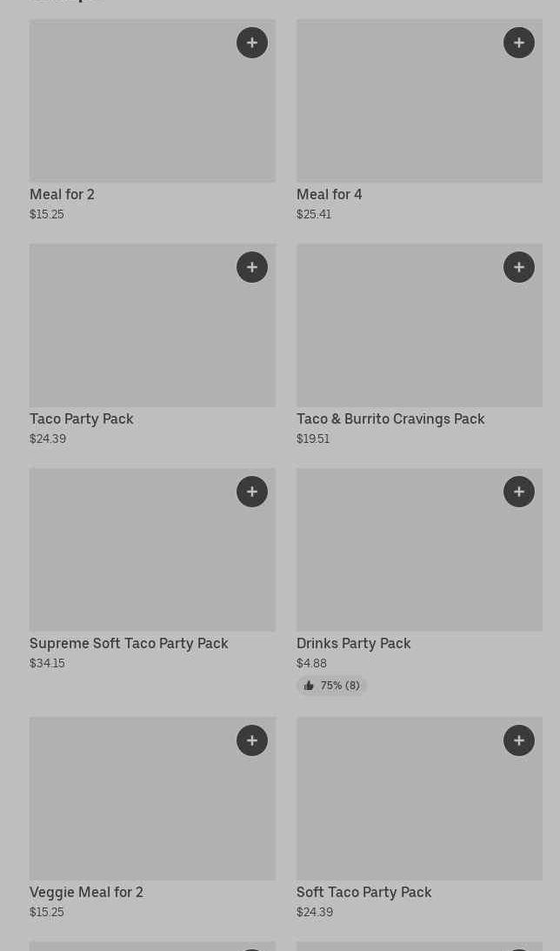Select Taco Party Pack name
Image resolution: width=560 pixels, height=951 pixels.
(81, 419)
